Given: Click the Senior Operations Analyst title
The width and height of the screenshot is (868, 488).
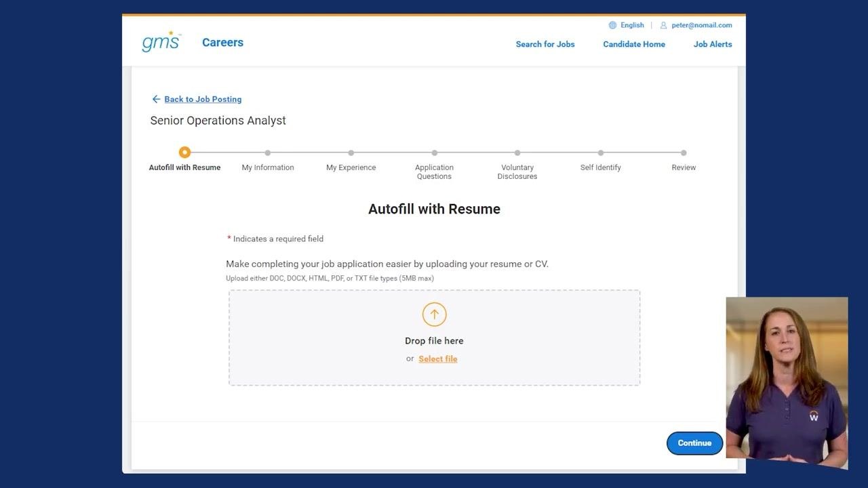Looking at the screenshot, I should point(218,121).
